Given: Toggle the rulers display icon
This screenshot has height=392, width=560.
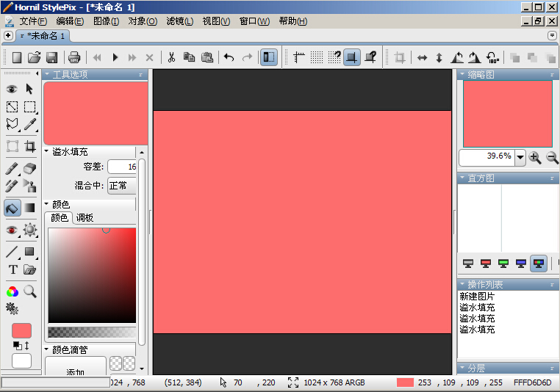Looking at the screenshot, I should pyautogui.click(x=299, y=57).
